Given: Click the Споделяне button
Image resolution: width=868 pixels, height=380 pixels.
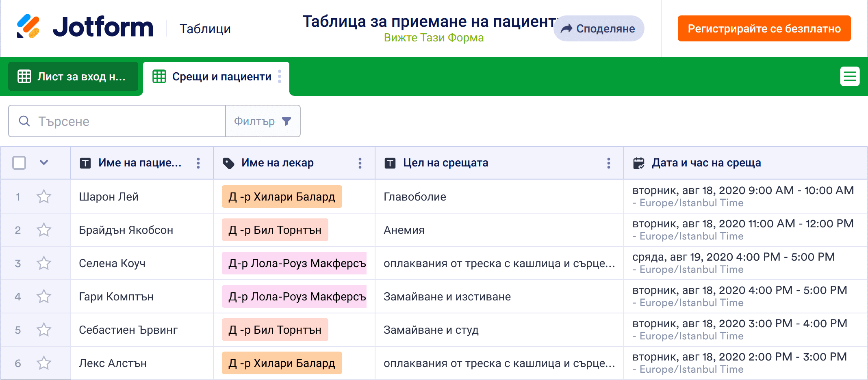Looking at the screenshot, I should tap(599, 28).
